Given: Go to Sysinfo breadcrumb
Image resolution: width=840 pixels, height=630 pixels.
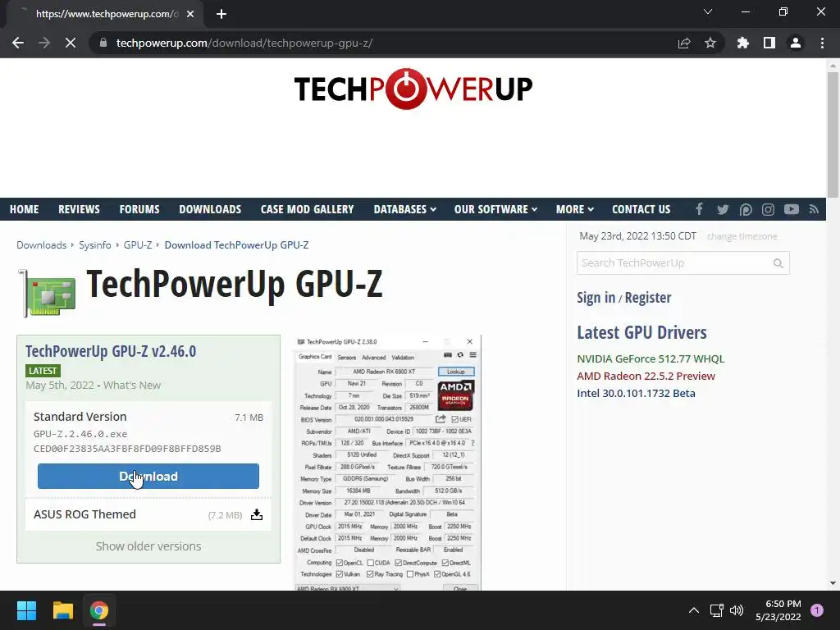Looking at the screenshot, I should [x=95, y=244].
